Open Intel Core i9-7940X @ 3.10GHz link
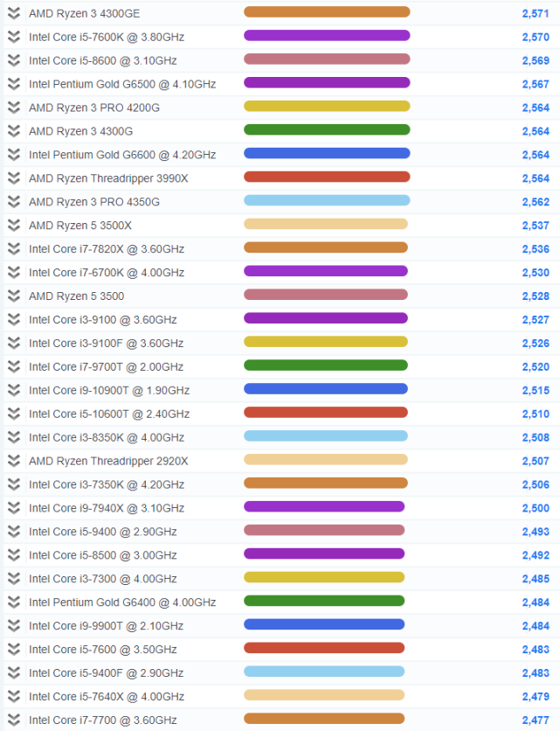 coord(107,508)
